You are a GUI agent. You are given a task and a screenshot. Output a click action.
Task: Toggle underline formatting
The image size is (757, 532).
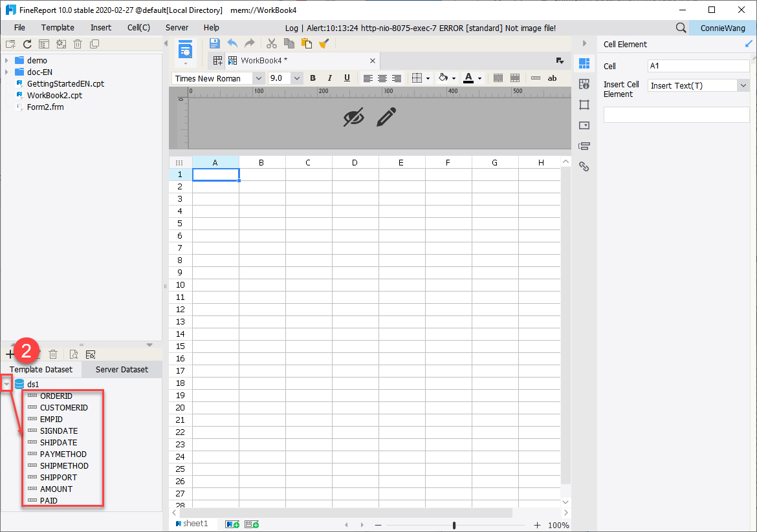coord(347,78)
